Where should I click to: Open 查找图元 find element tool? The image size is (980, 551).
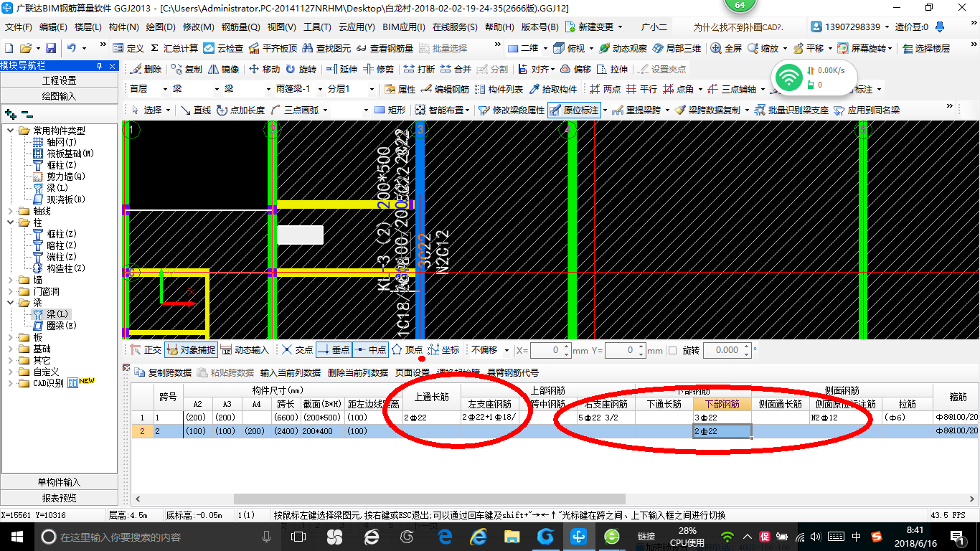(327, 48)
